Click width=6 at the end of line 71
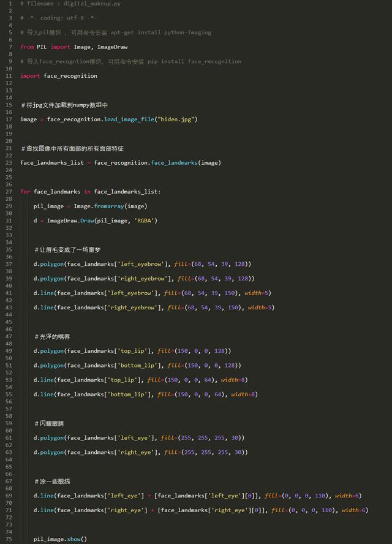 pyautogui.click(x=353, y=511)
